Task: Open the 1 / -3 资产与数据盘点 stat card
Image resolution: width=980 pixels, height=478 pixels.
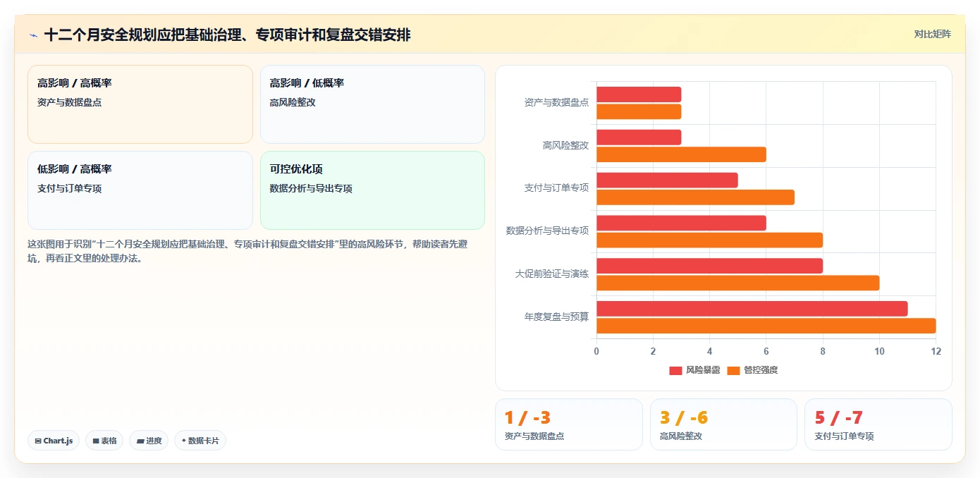Action: [x=569, y=424]
